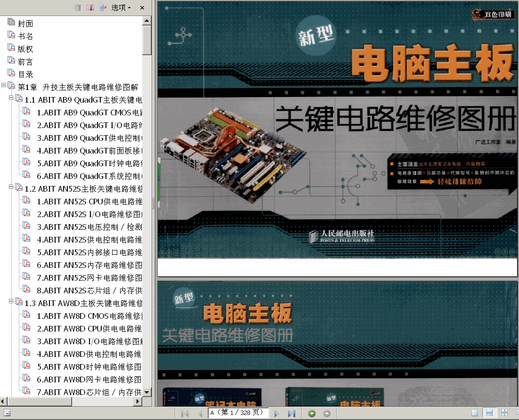519x420 pixels.
Task: Click the page number input field
Action: point(238,413)
